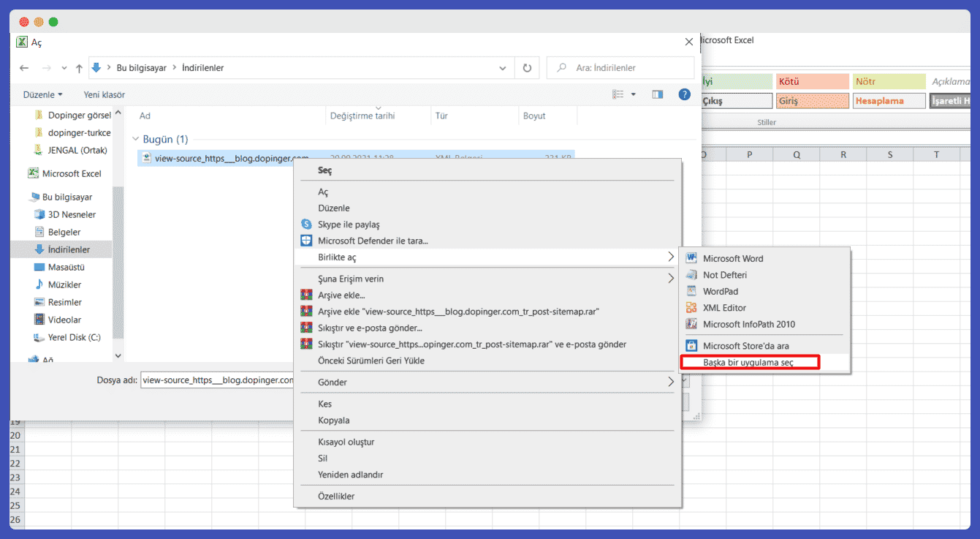980x539 pixels.
Task: Expand the Gönder submenu
Action: (x=487, y=382)
